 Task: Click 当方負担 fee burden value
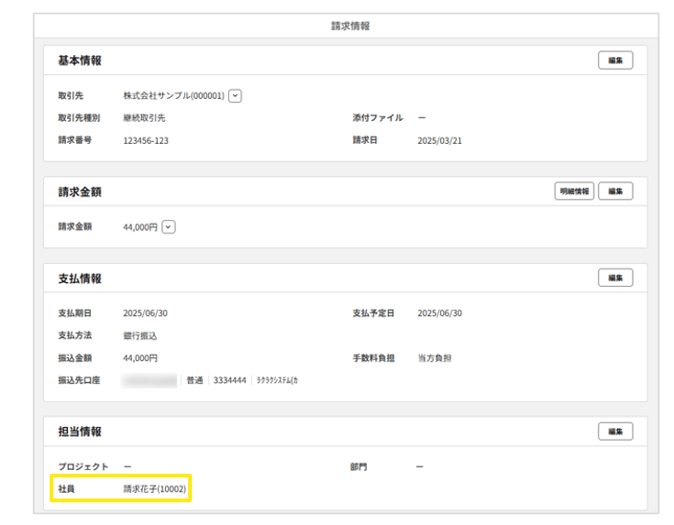click(434, 358)
